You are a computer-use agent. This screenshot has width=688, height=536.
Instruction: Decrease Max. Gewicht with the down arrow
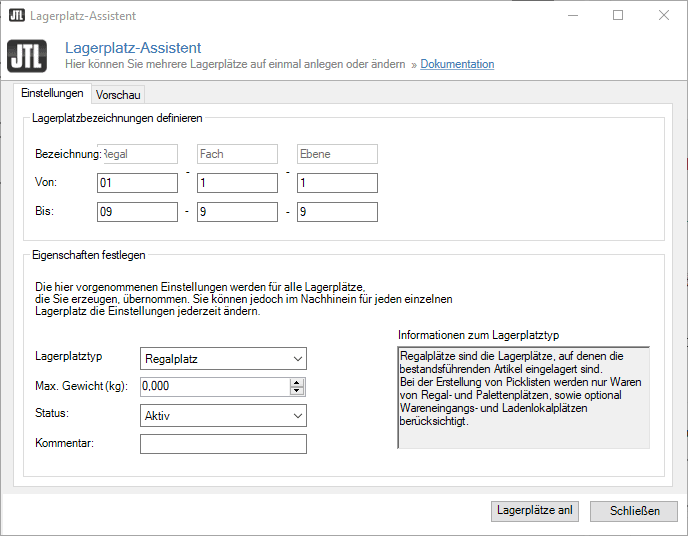click(x=297, y=390)
